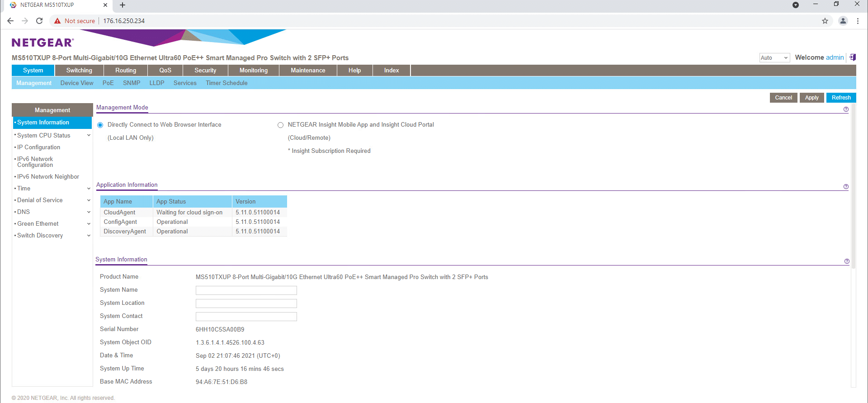Open the Help main tab

[355, 71]
